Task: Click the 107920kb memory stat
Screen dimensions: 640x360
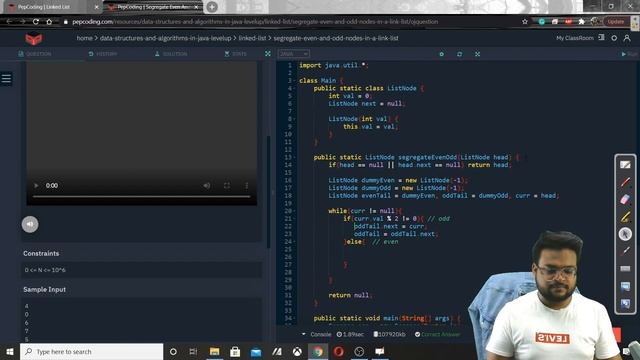Action: (x=389, y=334)
